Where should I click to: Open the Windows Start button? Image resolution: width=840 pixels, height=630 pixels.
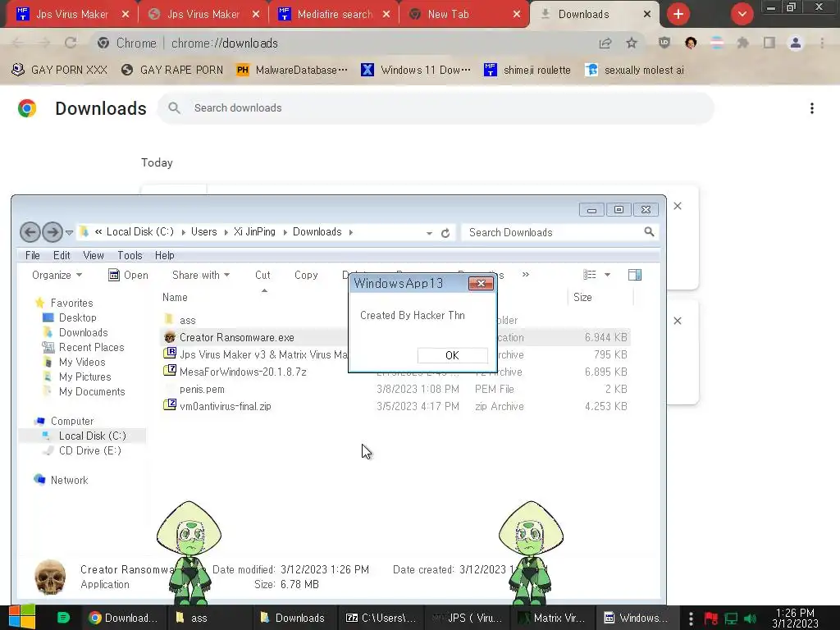pos(21,617)
